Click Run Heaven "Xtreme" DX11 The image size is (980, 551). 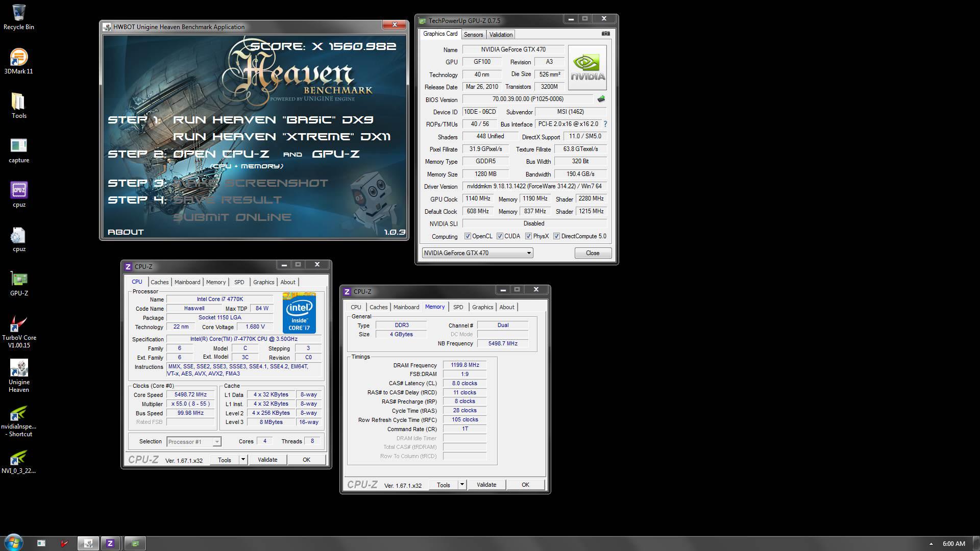(x=282, y=137)
